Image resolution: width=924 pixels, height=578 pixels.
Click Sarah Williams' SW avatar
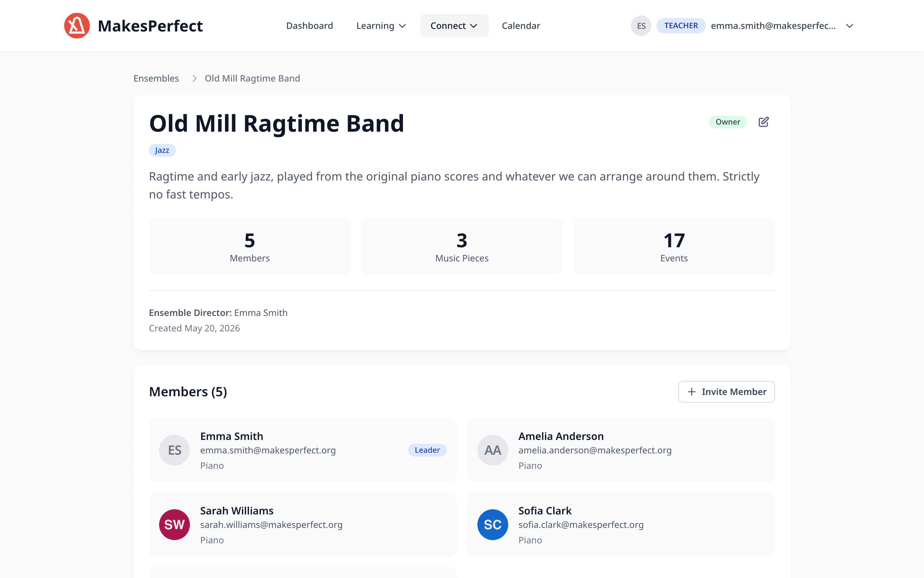175,525
